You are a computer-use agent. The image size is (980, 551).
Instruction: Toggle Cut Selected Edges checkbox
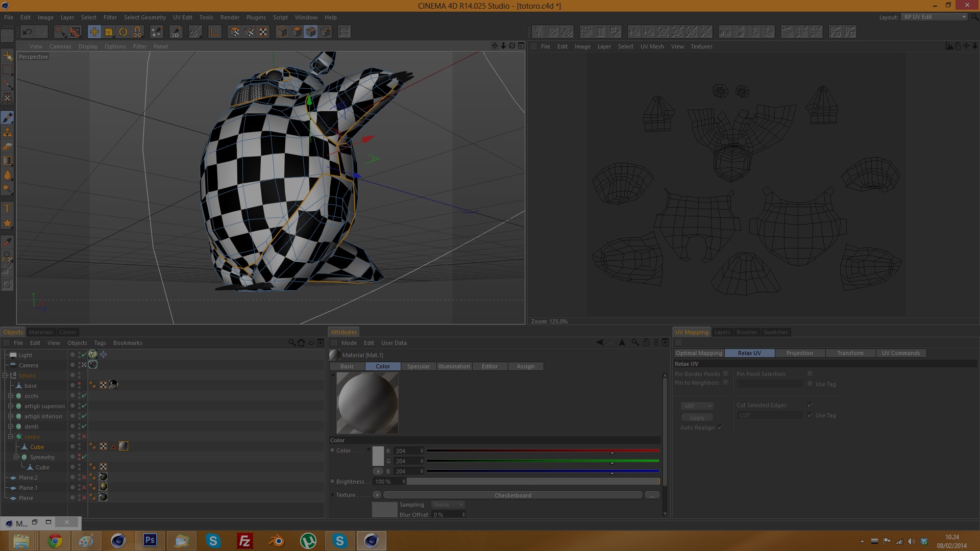[810, 405]
